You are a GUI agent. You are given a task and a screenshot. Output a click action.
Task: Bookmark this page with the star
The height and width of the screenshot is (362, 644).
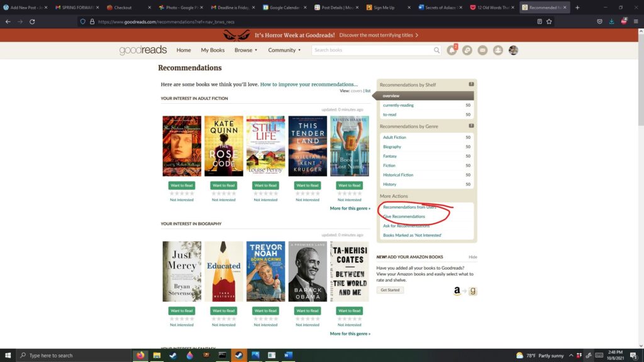(x=549, y=22)
